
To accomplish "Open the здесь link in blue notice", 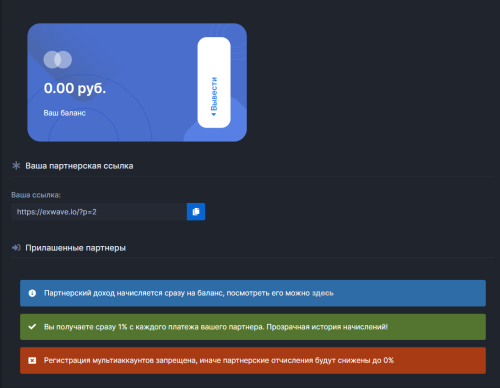I will 322,293.
